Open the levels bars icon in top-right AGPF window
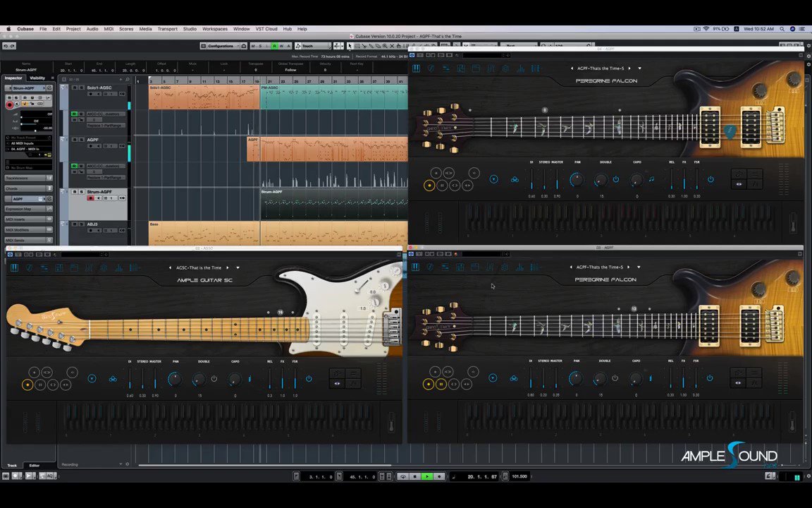812x508 pixels. [520, 68]
